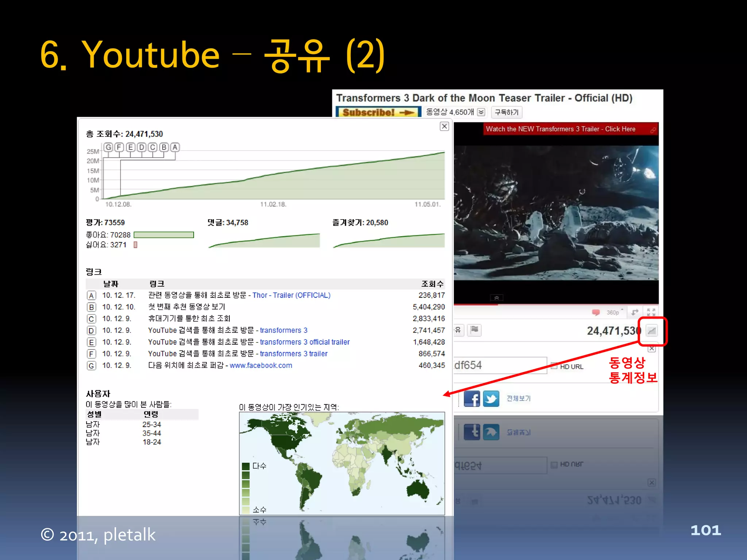Click the yellow Subscribe! banner

378,112
